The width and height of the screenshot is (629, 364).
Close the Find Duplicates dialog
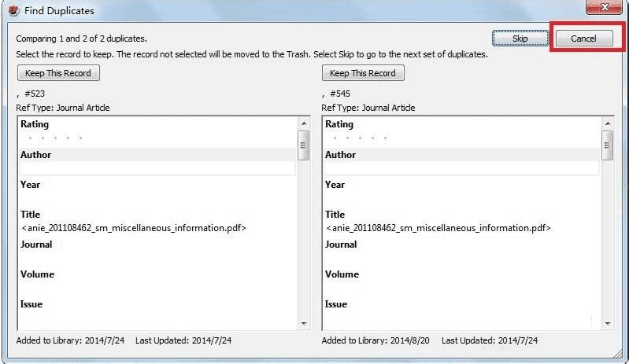click(x=604, y=7)
